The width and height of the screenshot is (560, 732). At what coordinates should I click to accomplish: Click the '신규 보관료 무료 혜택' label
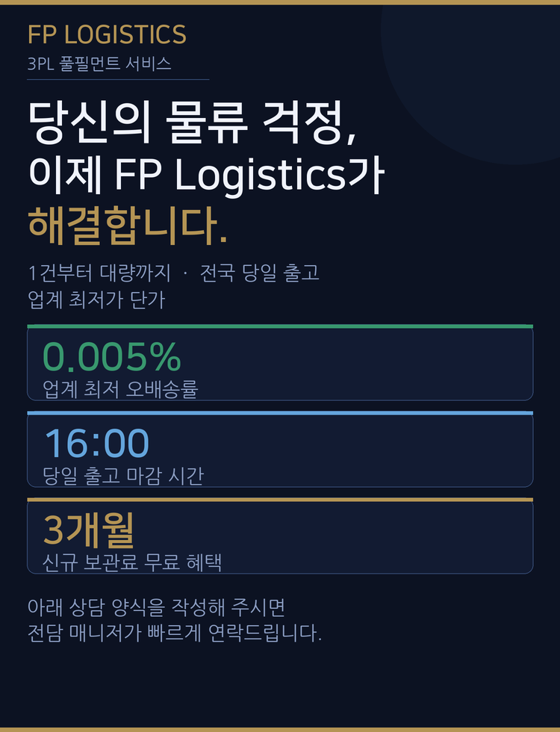click(x=132, y=562)
